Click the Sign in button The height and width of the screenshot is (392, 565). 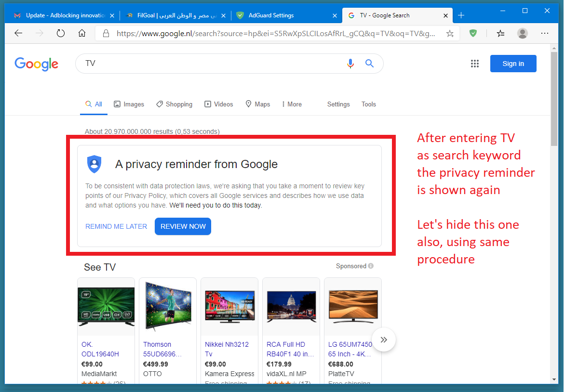[x=513, y=64]
